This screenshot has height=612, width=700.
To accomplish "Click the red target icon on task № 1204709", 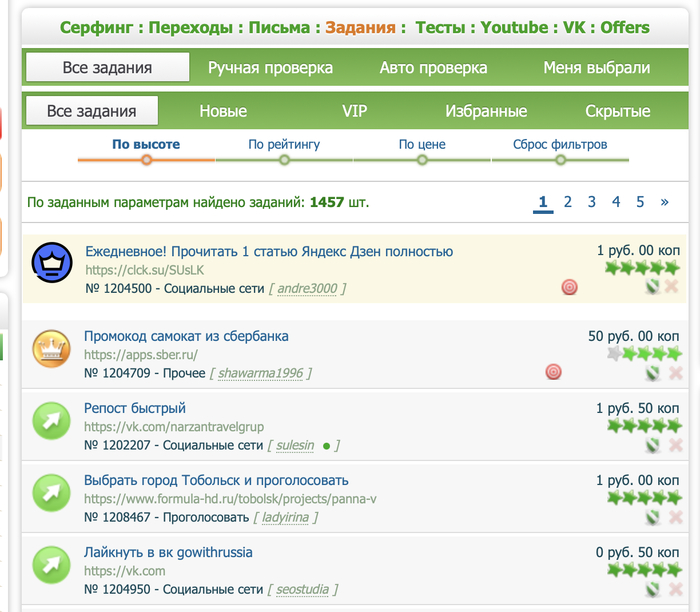I will 553,372.
